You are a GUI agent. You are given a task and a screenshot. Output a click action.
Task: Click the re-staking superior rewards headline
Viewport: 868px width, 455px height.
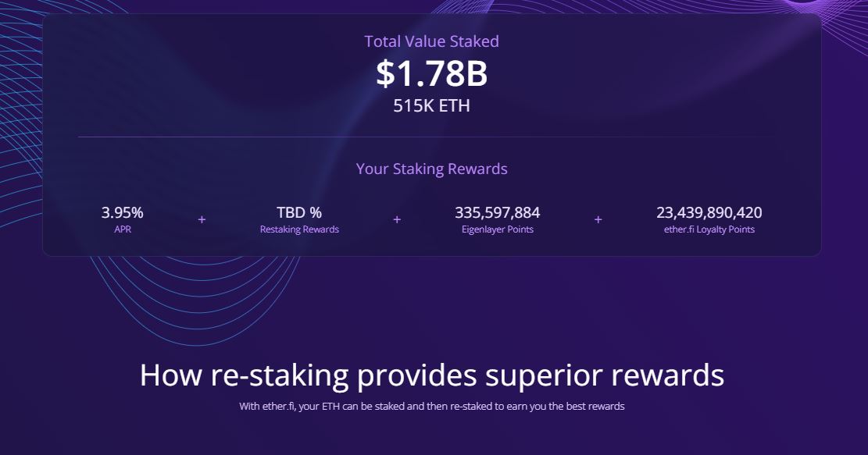pyautogui.click(x=431, y=375)
